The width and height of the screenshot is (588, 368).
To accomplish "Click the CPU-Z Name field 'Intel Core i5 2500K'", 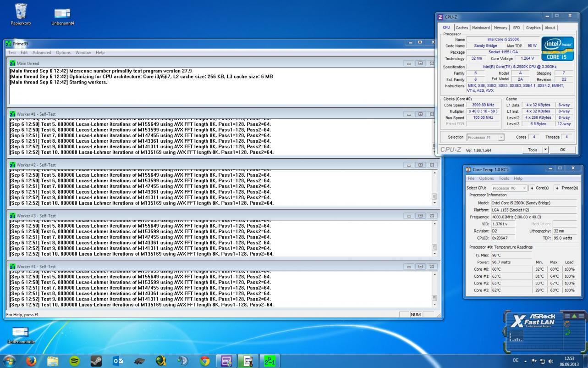I will click(x=503, y=39).
